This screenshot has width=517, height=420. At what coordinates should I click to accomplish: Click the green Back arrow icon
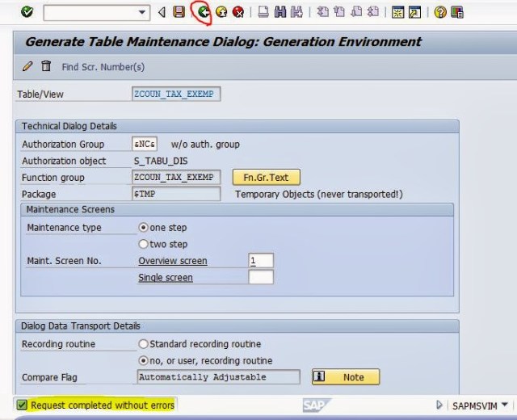click(x=204, y=13)
